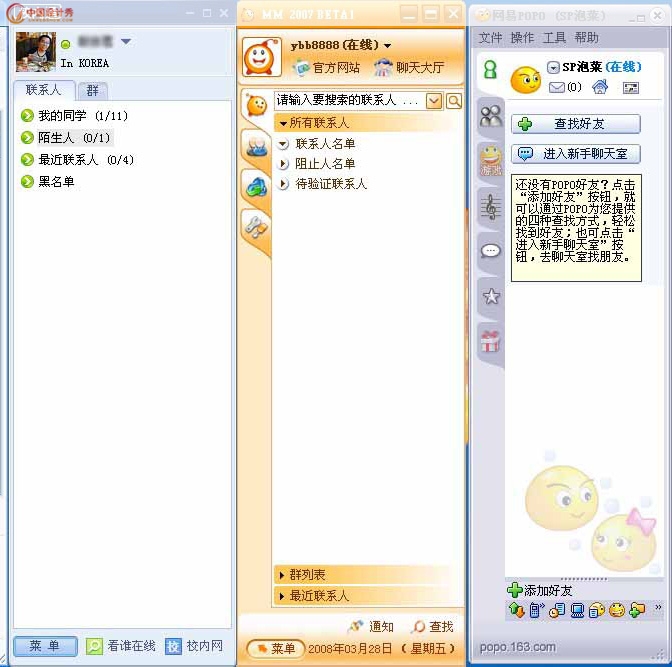This screenshot has width=672, height=667.
Task: Open the 文件 menu in POPO
Action: [x=490, y=38]
